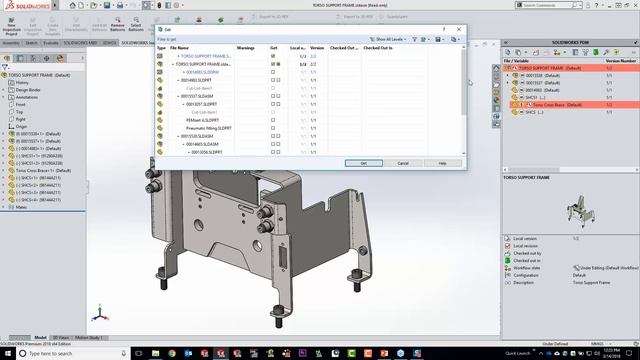Click the Save icon in top toolbar
640x360 pixels.
(107, 5)
